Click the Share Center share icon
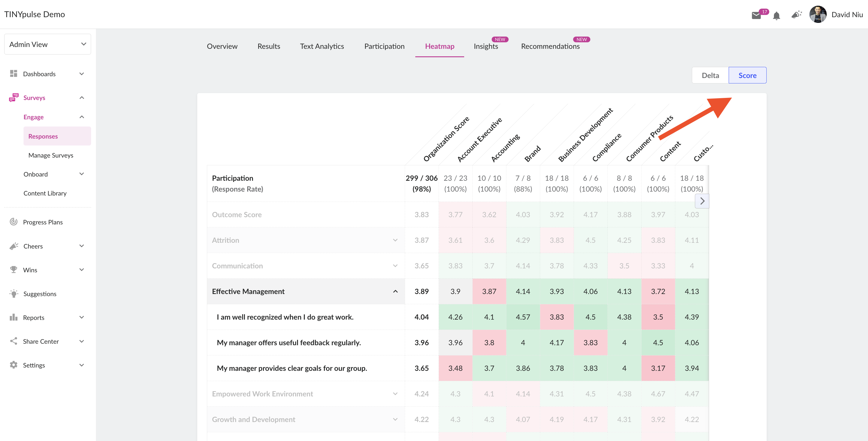Screen dimensions: 868x441 14,341
